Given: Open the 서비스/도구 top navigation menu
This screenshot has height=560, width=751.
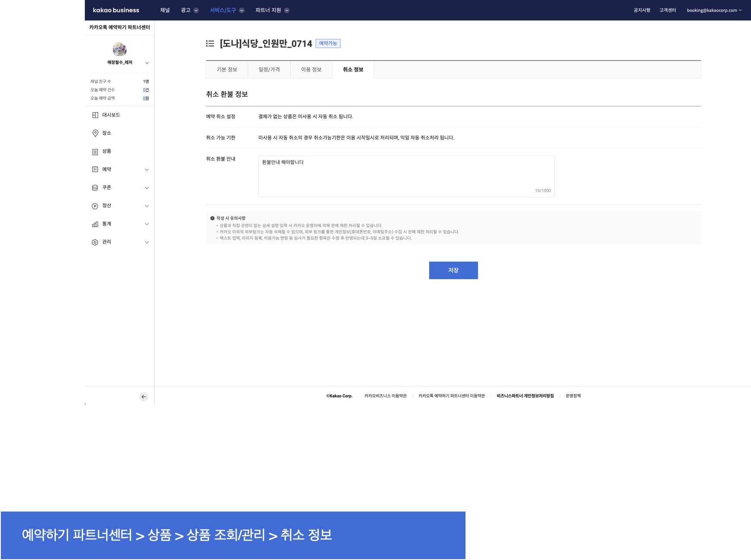Looking at the screenshot, I should tap(227, 10).
